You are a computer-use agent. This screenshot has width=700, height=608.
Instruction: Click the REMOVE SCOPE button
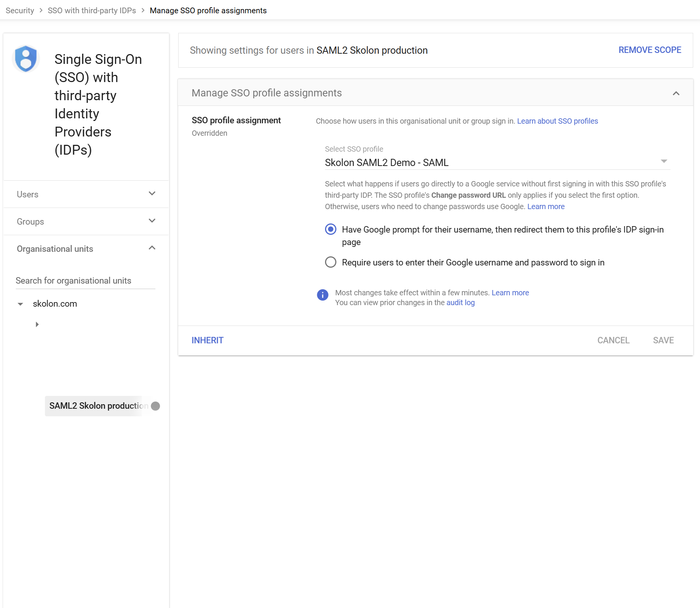(x=649, y=50)
